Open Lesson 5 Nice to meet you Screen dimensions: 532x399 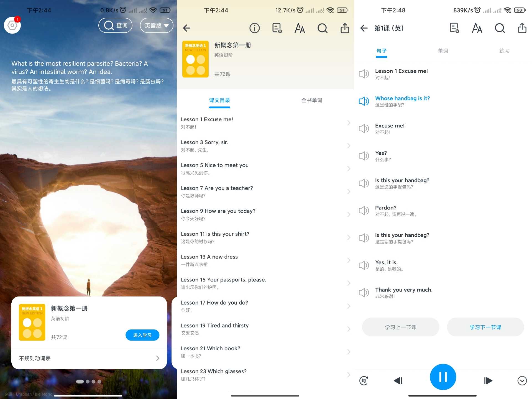coord(265,169)
